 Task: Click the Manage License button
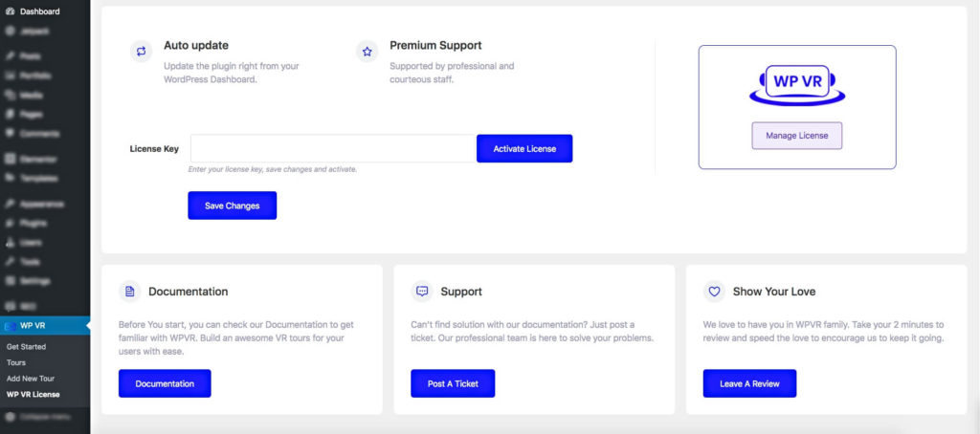coord(796,136)
